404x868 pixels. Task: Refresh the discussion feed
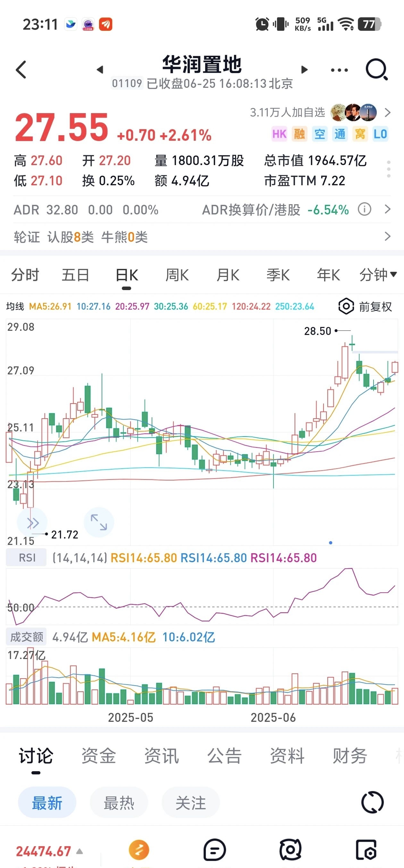[372, 802]
